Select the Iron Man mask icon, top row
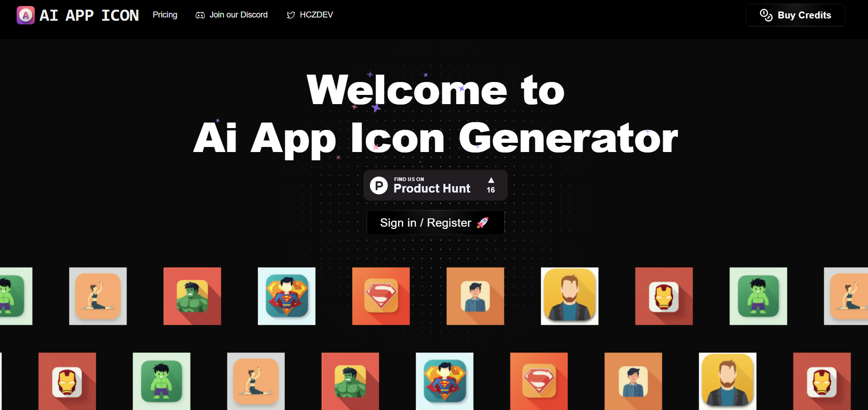 tap(664, 296)
